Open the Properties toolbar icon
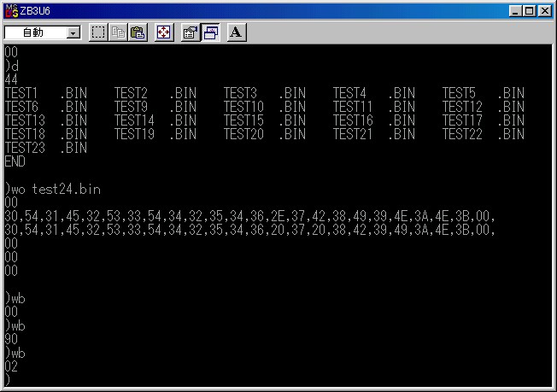 (191, 32)
